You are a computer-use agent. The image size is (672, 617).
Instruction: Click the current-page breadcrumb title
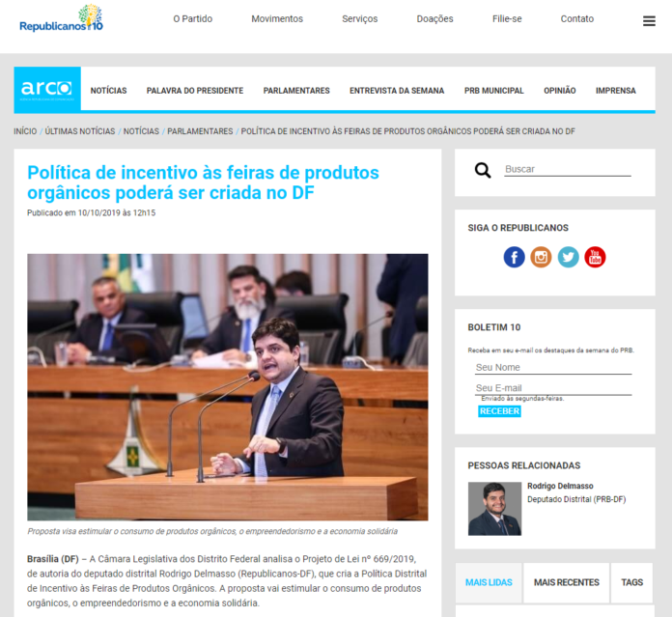pyautogui.click(x=408, y=131)
